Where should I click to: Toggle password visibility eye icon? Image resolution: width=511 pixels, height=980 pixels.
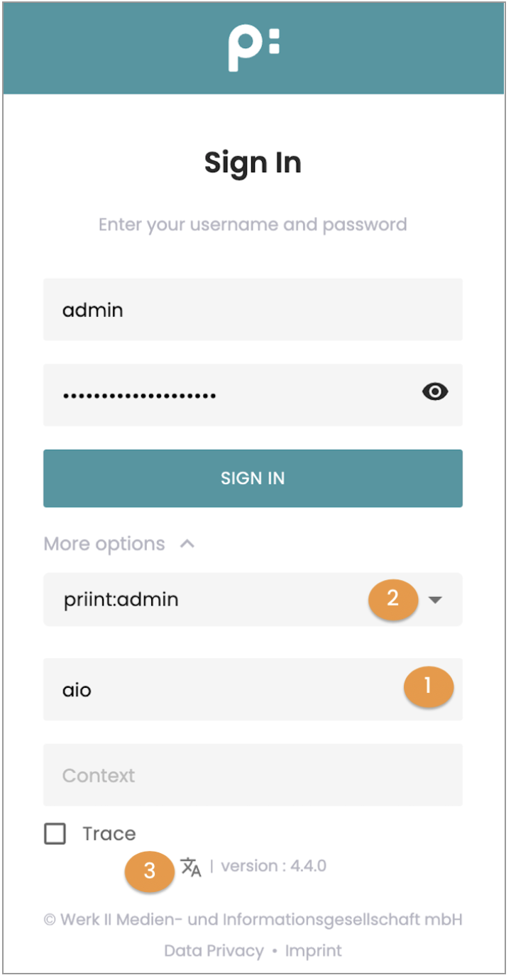click(x=434, y=391)
